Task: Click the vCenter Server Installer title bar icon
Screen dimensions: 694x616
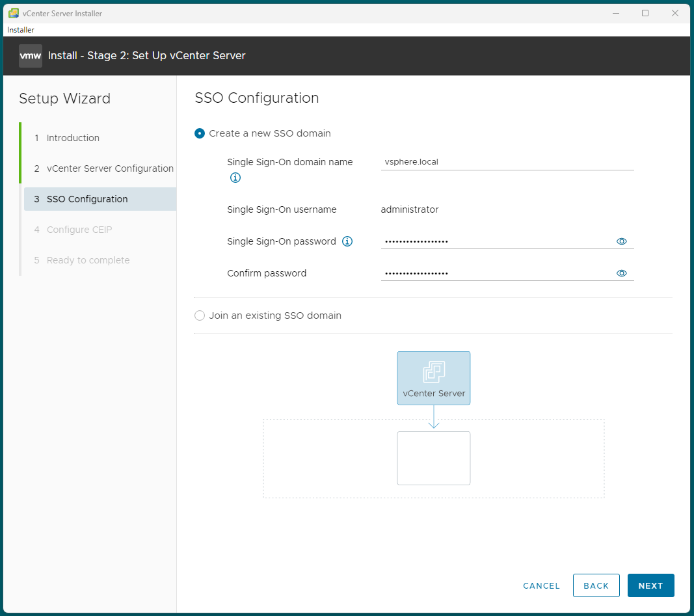Action: coord(14,13)
